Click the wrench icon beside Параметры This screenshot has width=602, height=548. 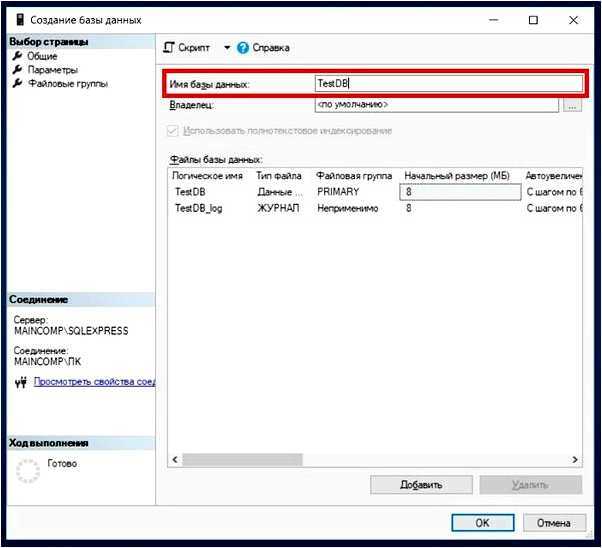[x=17, y=70]
